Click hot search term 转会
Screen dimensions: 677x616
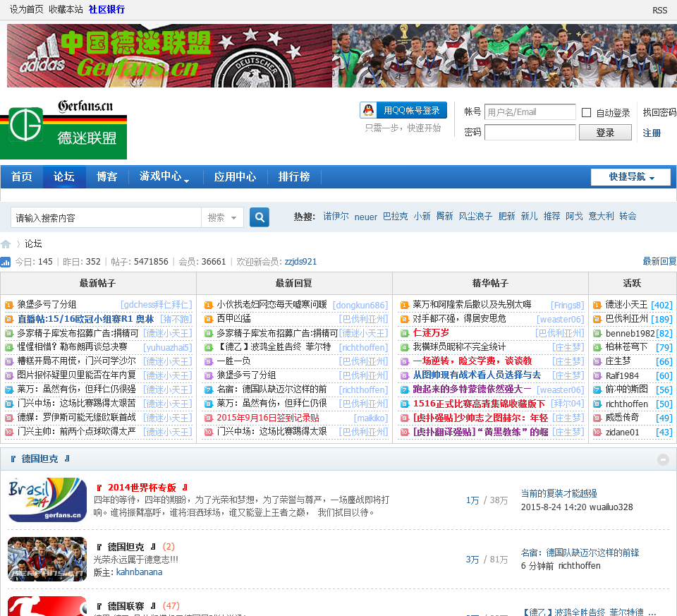coord(628,217)
